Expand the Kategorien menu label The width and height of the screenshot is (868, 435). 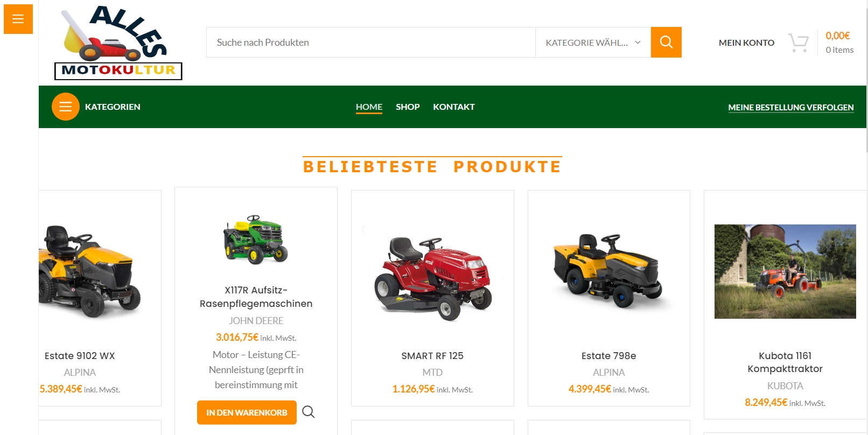(x=113, y=107)
